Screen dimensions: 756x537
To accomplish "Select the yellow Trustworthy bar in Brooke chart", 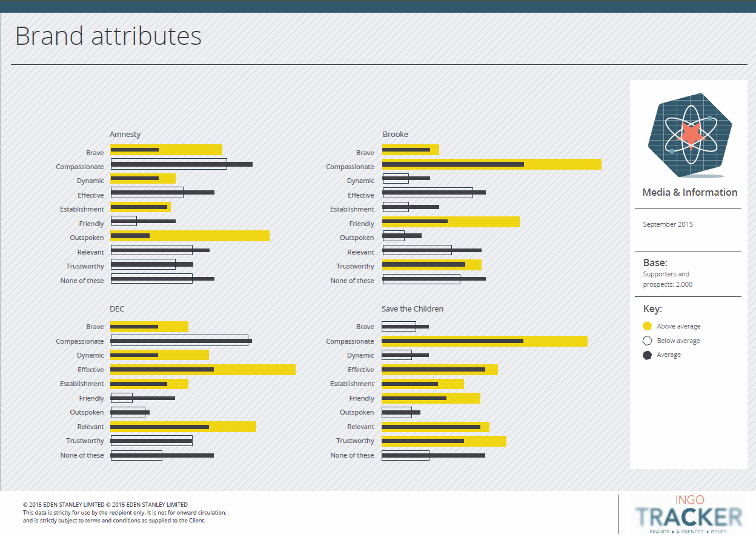I will [432, 264].
